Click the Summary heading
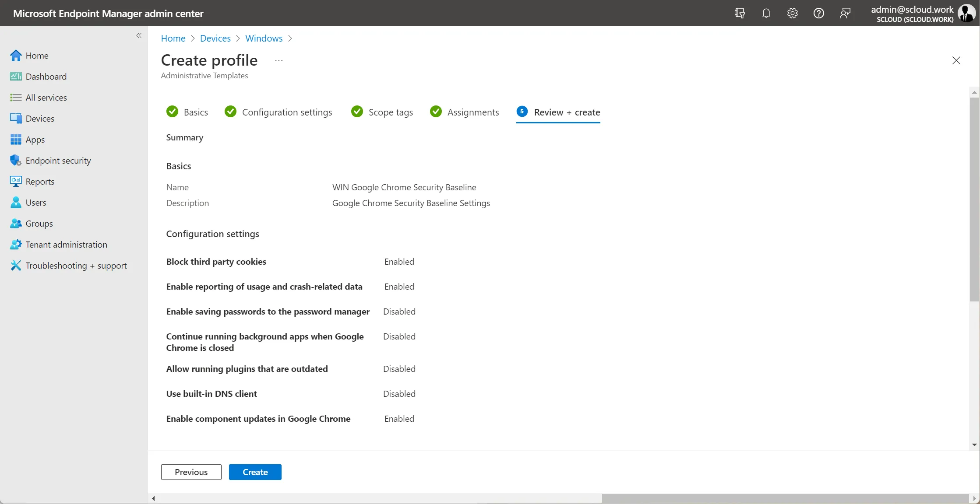 tap(184, 137)
